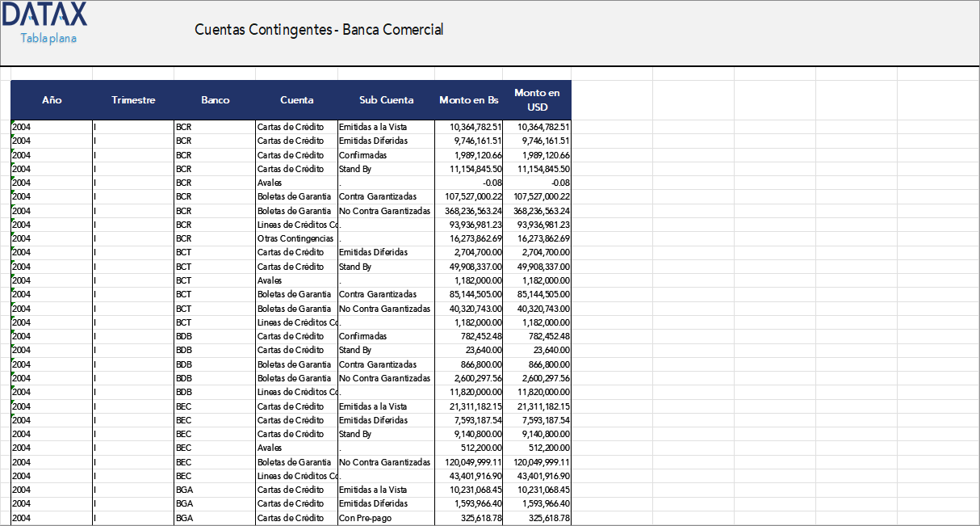Select the Monto en USD column header
Image resolution: width=980 pixels, height=526 pixels.
point(537,100)
